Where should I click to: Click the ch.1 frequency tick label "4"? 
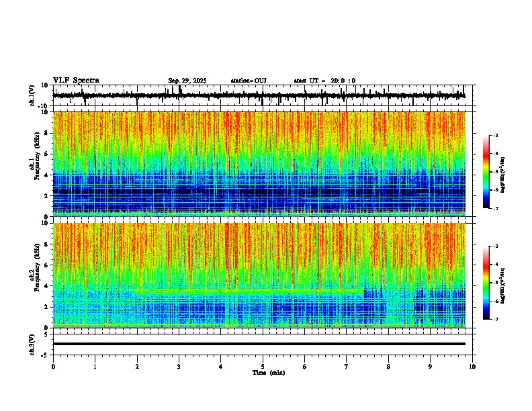click(x=46, y=175)
